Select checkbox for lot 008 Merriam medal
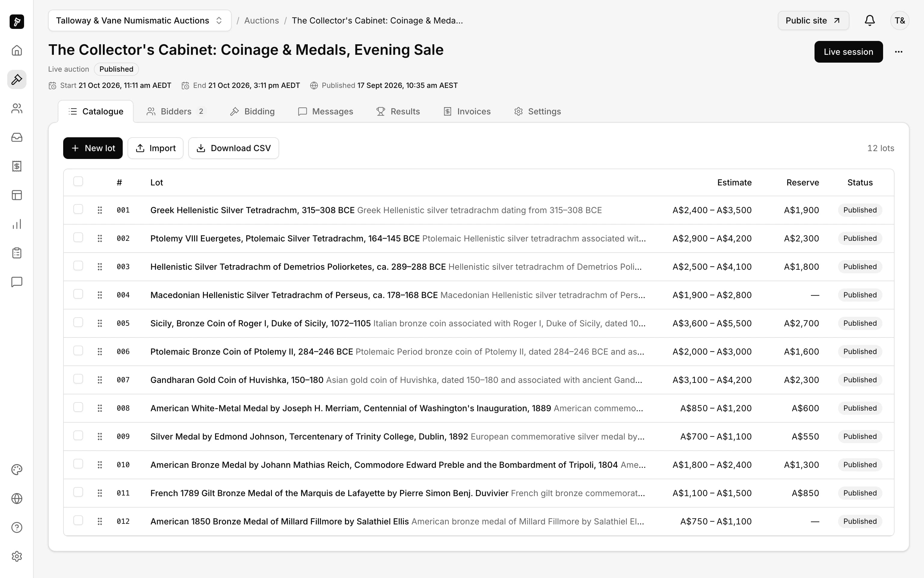This screenshot has height=578, width=924. click(x=78, y=407)
